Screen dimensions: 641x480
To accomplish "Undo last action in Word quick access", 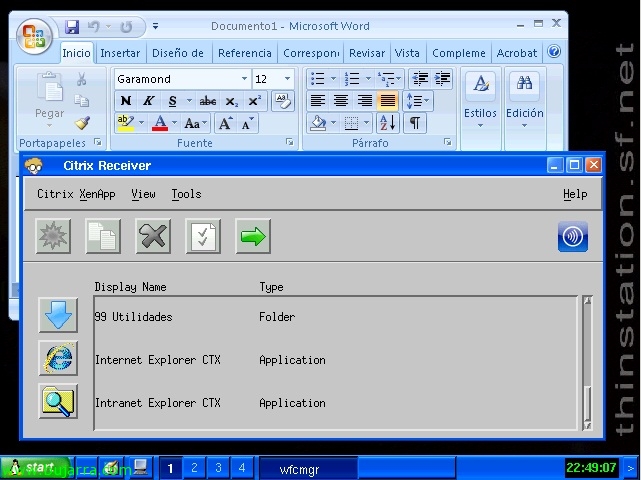I will (x=94, y=27).
